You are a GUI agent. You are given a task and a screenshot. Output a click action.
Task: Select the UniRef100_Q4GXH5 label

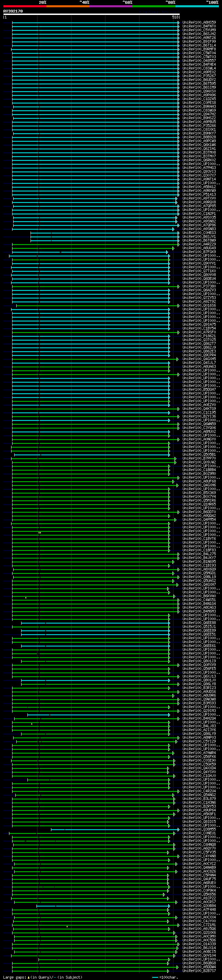point(199,358)
